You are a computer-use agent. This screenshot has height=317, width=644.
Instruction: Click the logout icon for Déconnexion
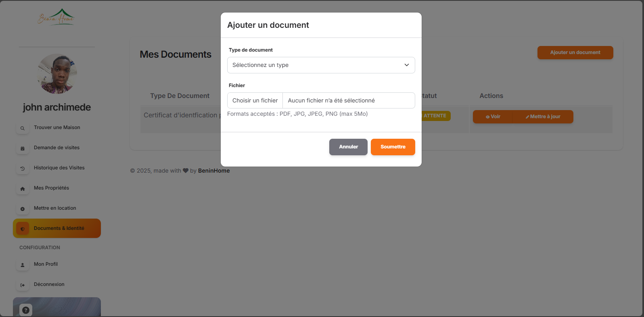pyautogui.click(x=23, y=285)
